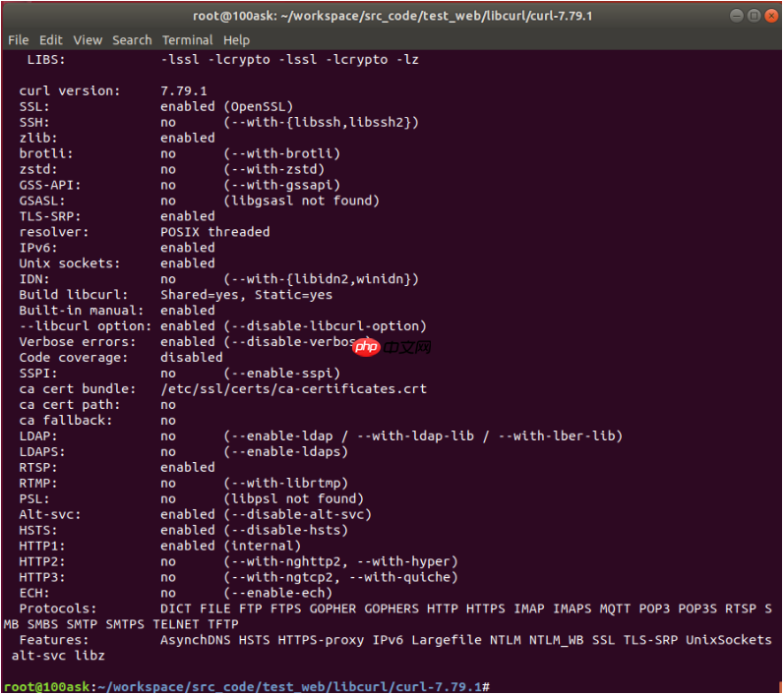784x695 pixels.
Task: Click the 'curl version:' label
Action: point(70,91)
